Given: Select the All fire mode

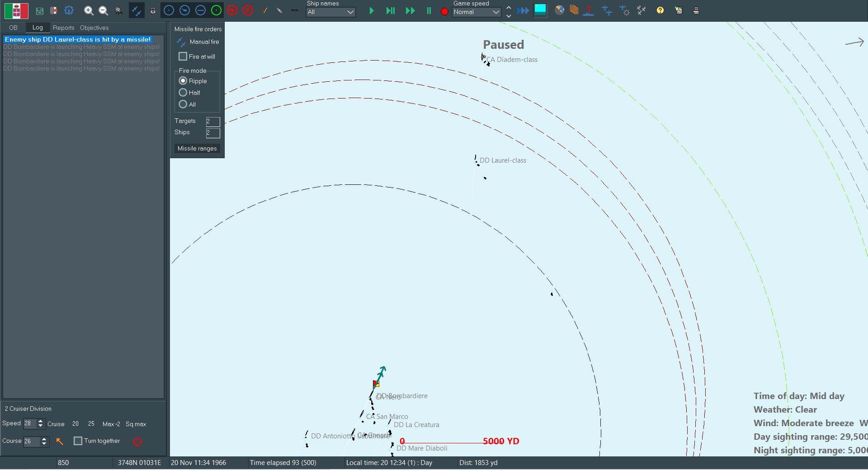Looking at the screenshot, I should (x=183, y=104).
